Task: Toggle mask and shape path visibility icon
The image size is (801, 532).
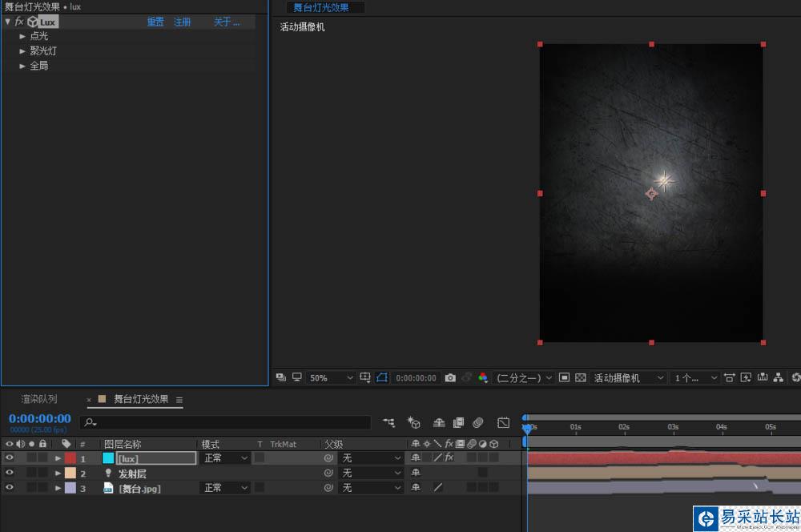Action: point(382,377)
